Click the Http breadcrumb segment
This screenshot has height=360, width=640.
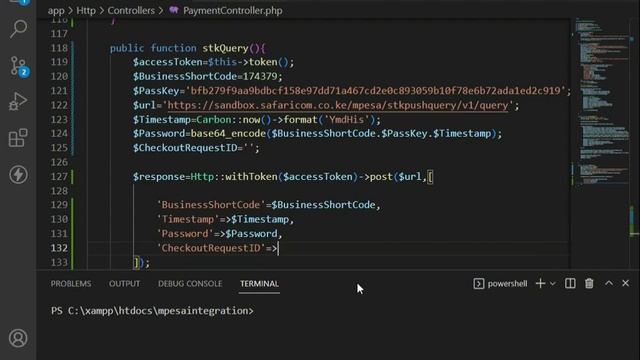[x=86, y=11]
